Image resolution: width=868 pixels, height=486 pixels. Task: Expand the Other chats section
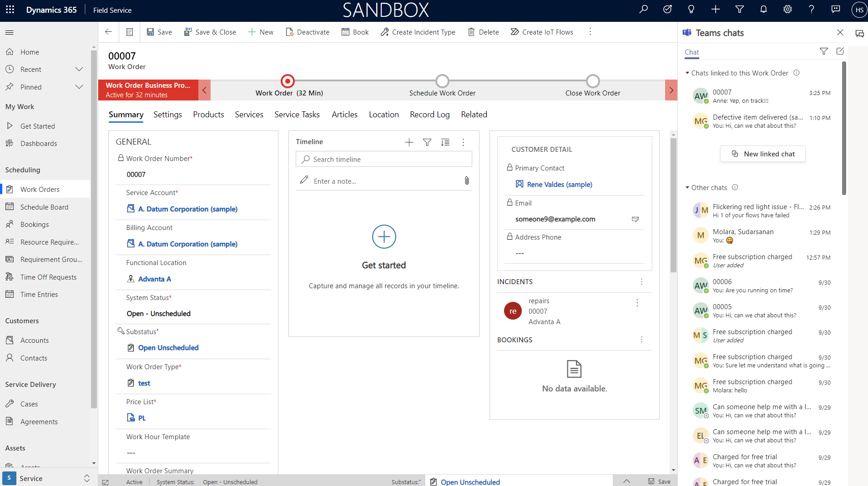(687, 187)
